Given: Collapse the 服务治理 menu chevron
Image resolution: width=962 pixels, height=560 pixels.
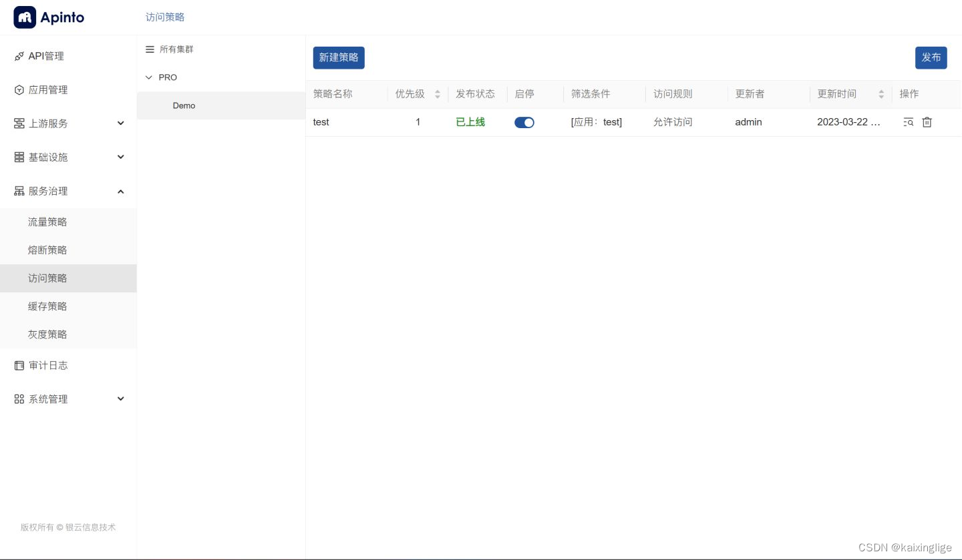Looking at the screenshot, I should point(121,192).
